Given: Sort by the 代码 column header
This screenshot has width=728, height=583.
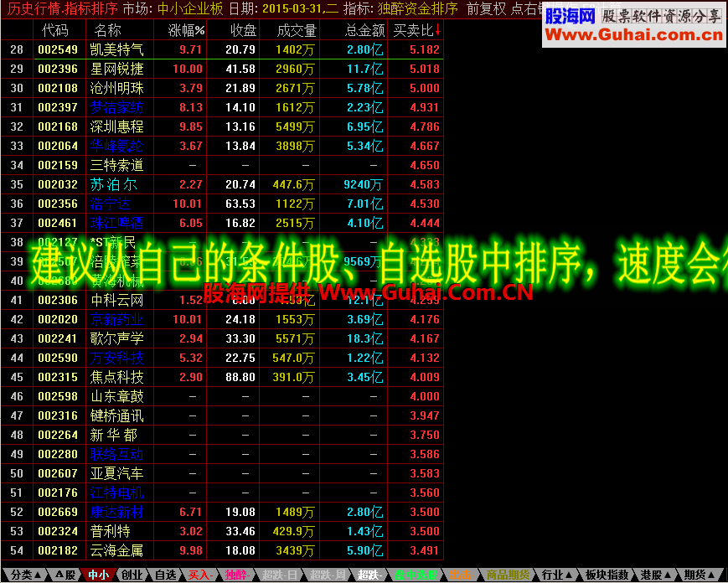Looking at the screenshot, I should click(54, 31).
